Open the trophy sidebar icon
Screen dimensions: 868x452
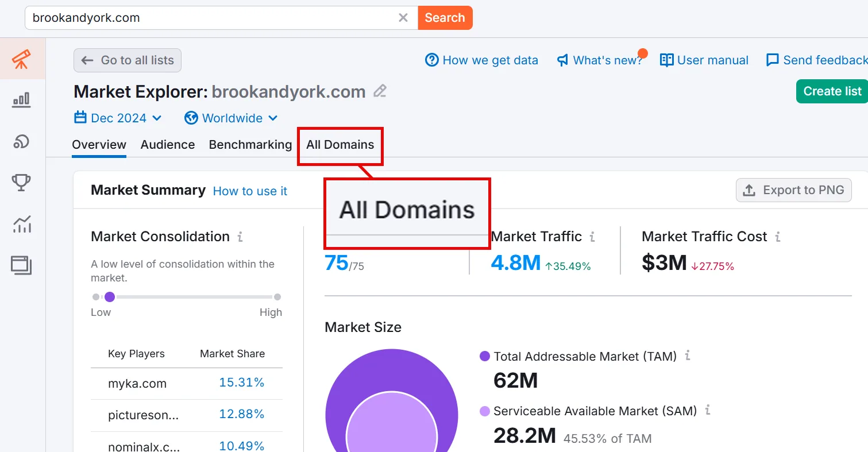click(22, 183)
